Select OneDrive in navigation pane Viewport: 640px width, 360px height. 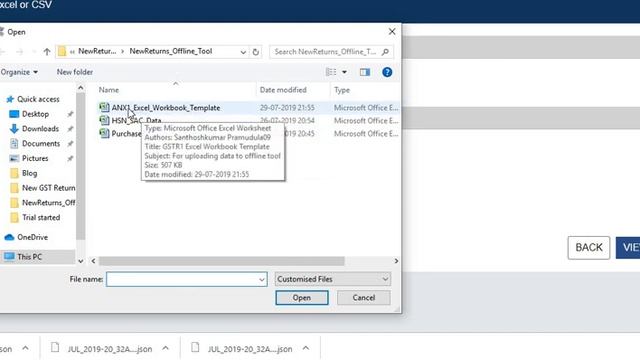pyautogui.click(x=32, y=237)
